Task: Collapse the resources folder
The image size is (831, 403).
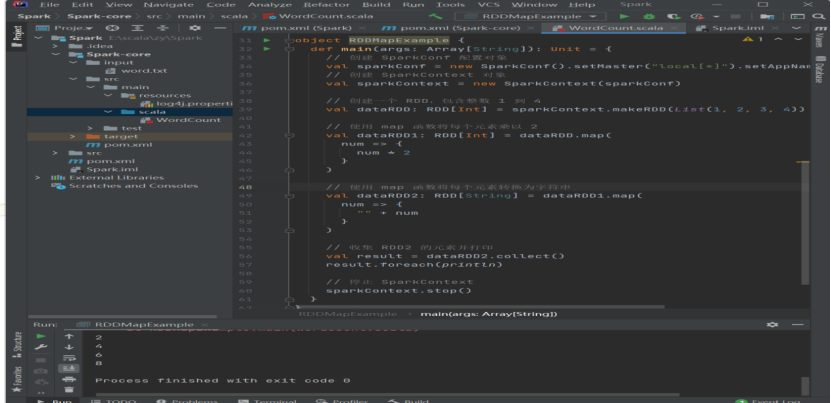Action: click(108, 95)
